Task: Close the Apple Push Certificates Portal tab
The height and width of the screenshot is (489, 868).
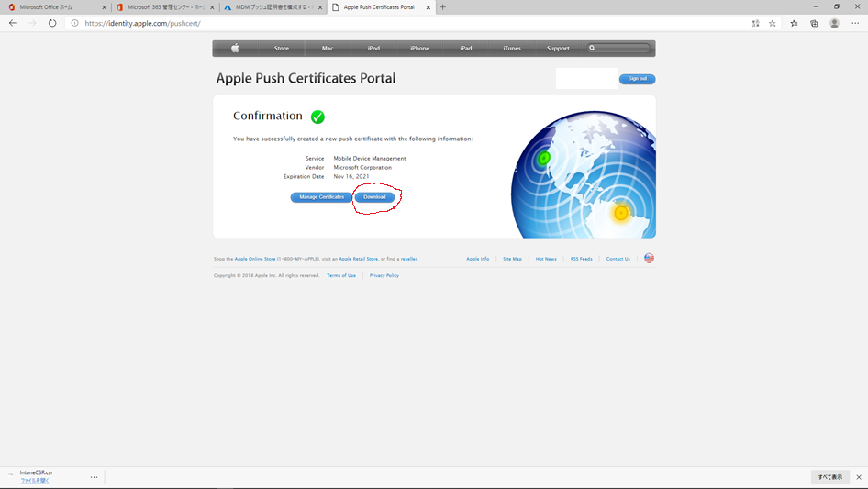Action: coord(428,7)
